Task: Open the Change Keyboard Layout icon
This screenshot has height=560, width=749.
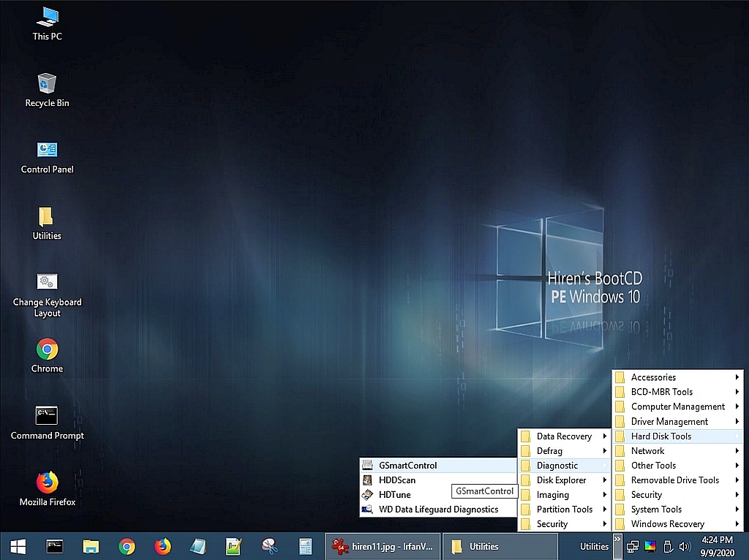Action: (47, 295)
